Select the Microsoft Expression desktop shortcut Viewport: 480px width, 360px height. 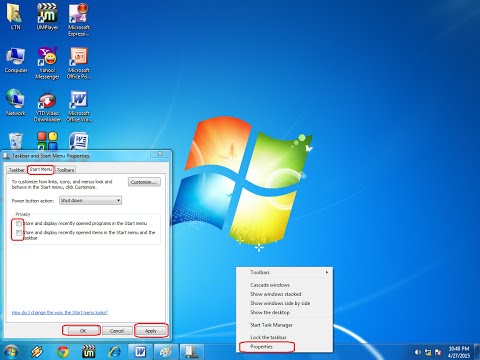pos(79,19)
